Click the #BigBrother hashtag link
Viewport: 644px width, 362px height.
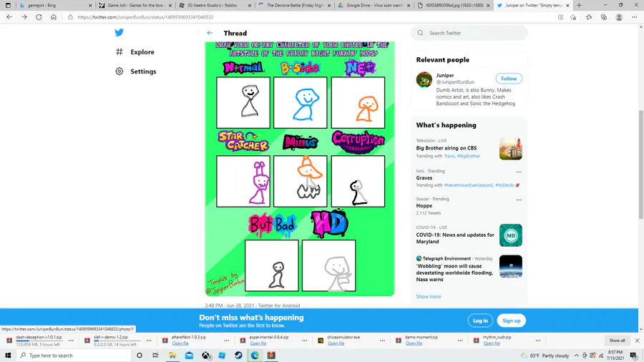[x=468, y=156]
